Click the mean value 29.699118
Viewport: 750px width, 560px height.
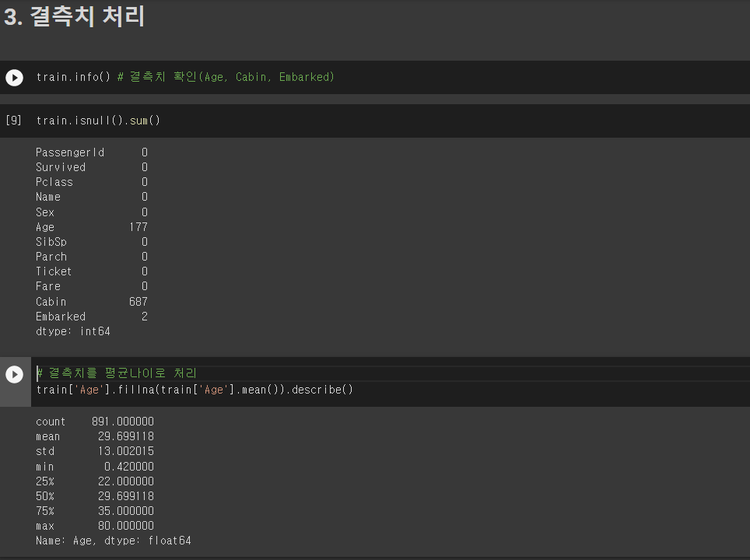pyautogui.click(x=126, y=436)
